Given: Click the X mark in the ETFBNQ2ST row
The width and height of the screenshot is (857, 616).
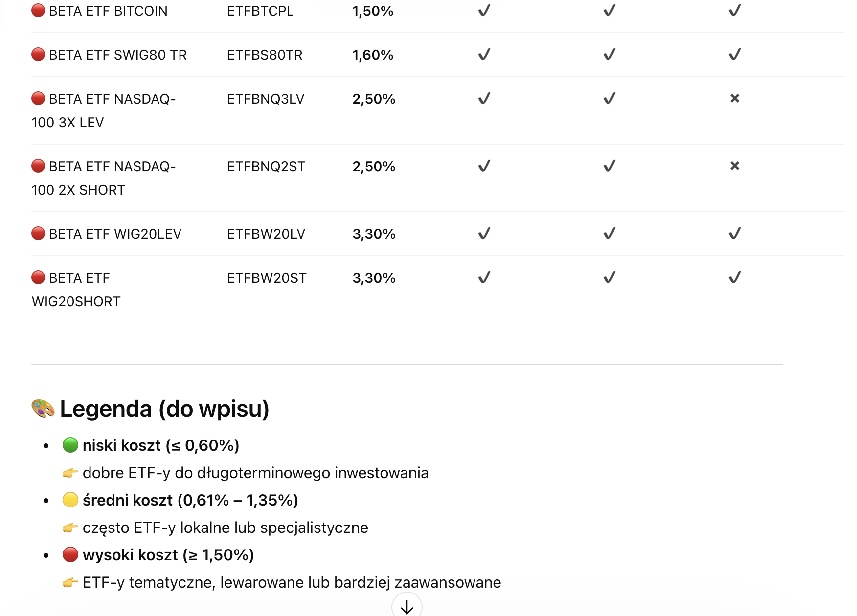Looking at the screenshot, I should [x=734, y=166].
